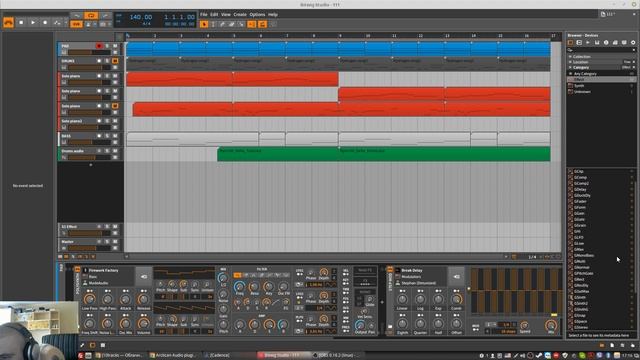Click bar 9 on the arranger ruler

(340, 36)
